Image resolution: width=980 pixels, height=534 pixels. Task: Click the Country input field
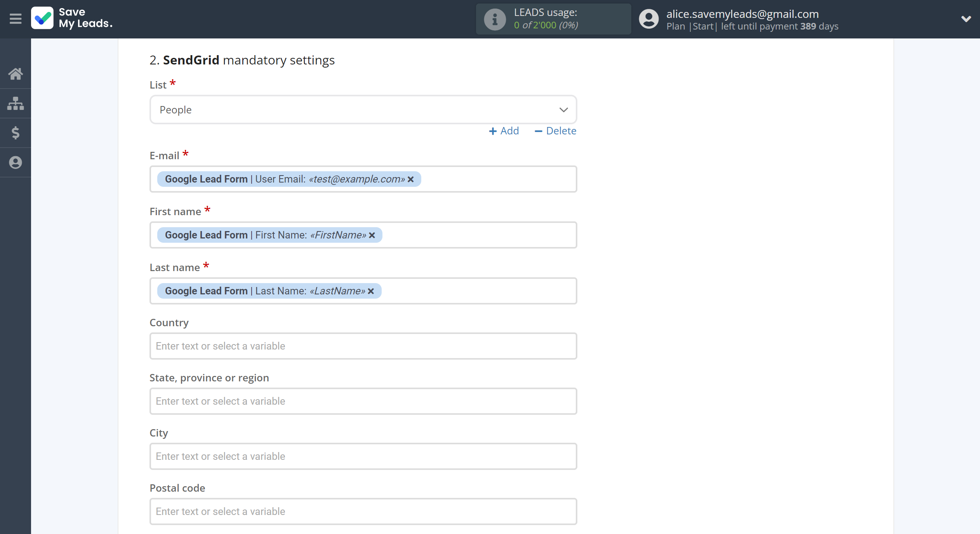coord(363,346)
